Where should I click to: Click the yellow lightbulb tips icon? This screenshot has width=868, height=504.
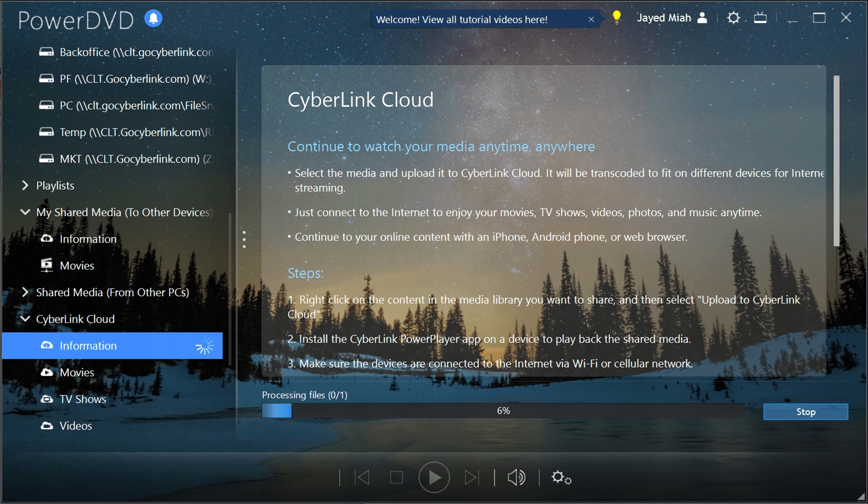pyautogui.click(x=617, y=17)
